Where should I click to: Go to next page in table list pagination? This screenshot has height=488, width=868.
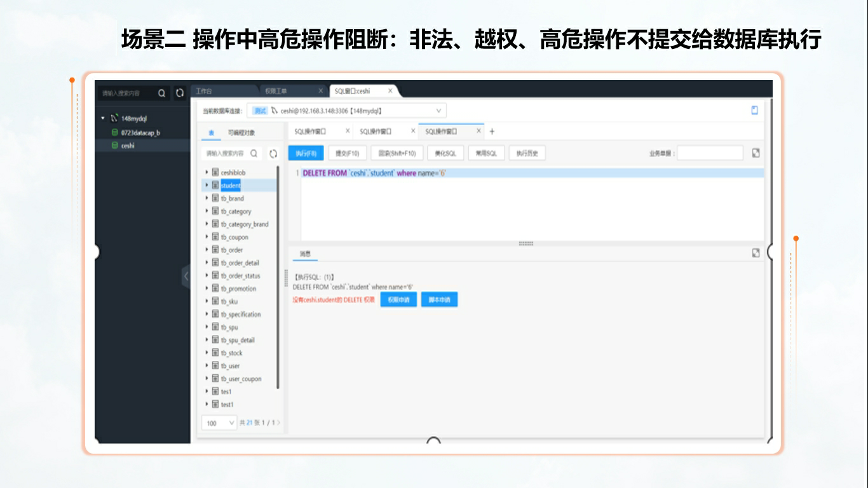point(278,423)
